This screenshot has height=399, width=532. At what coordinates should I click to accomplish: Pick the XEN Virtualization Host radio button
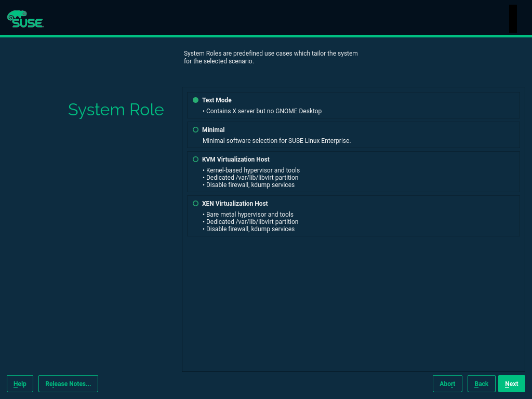coord(196,204)
